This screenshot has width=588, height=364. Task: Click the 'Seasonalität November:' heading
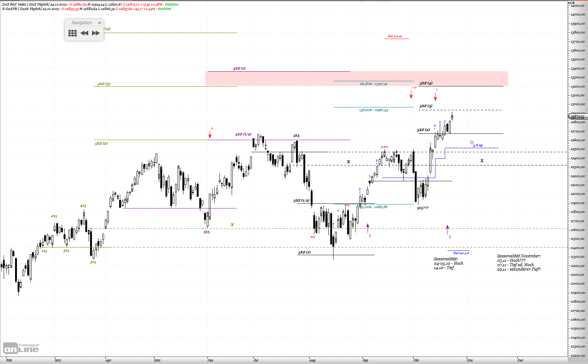click(x=519, y=256)
